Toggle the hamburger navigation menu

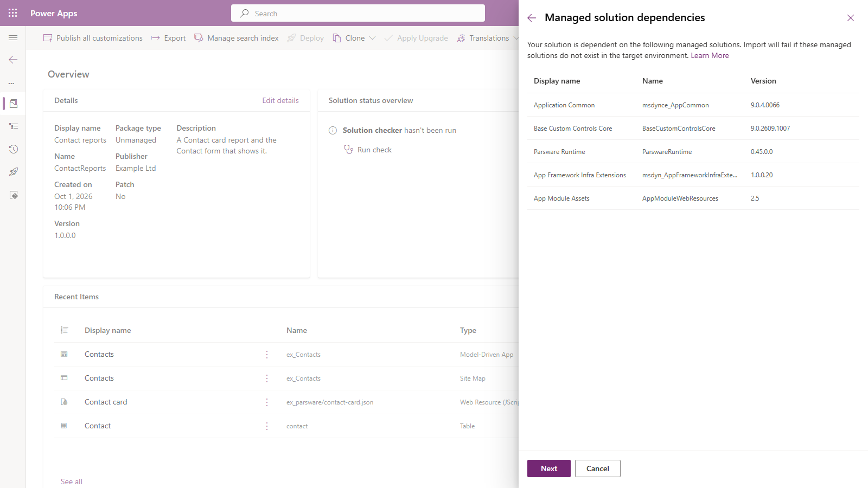point(13,38)
